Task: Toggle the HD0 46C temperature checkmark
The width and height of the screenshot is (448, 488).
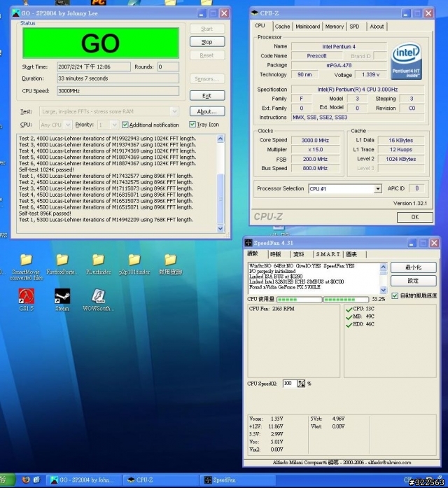Action: click(349, 325)
